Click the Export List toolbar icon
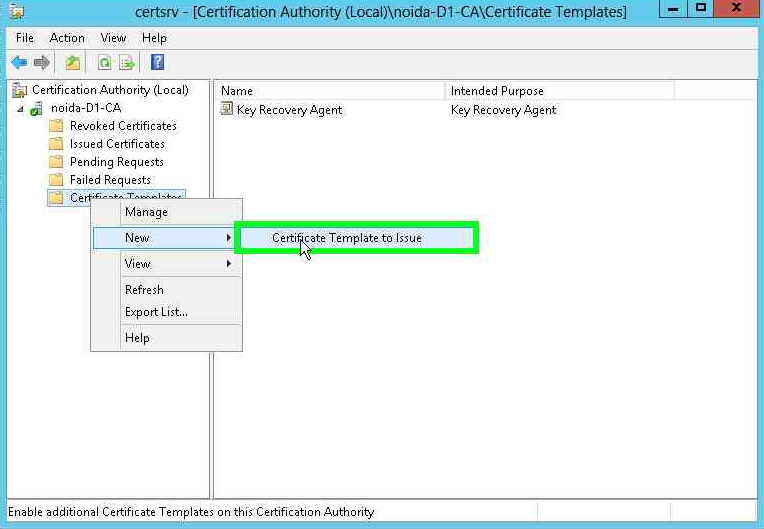This screenshot has height=529, width=764. coord(127,62)
